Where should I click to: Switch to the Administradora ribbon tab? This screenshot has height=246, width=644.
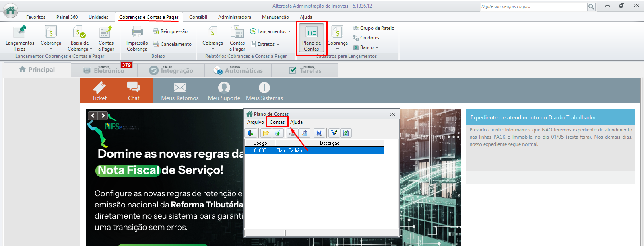tap(235, 17)
